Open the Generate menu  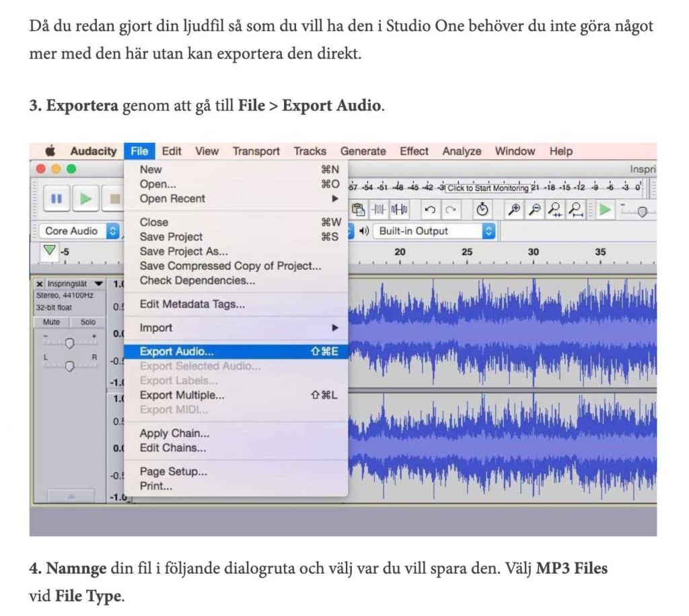363,151
